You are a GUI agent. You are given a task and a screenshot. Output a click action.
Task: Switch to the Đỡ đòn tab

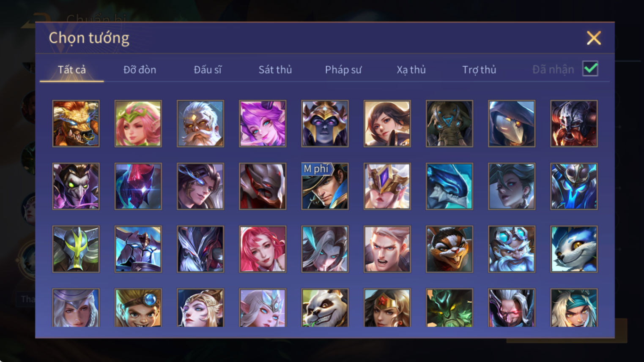140,70
